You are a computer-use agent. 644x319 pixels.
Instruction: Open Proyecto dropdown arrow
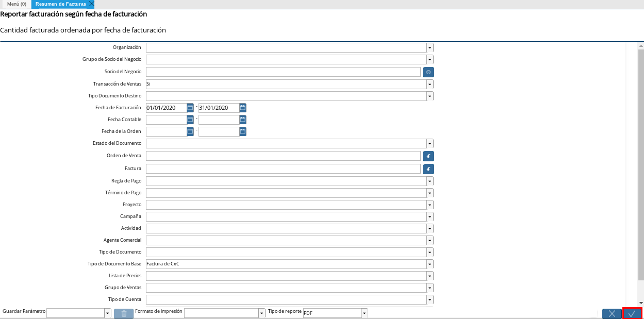click(x=430, y=205)
